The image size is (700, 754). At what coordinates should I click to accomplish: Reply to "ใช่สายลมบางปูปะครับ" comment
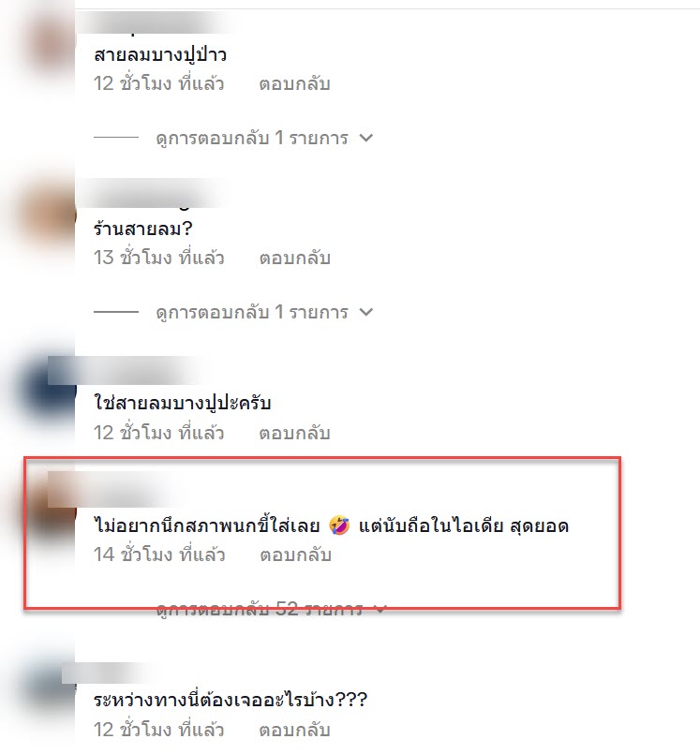point(294,433)
